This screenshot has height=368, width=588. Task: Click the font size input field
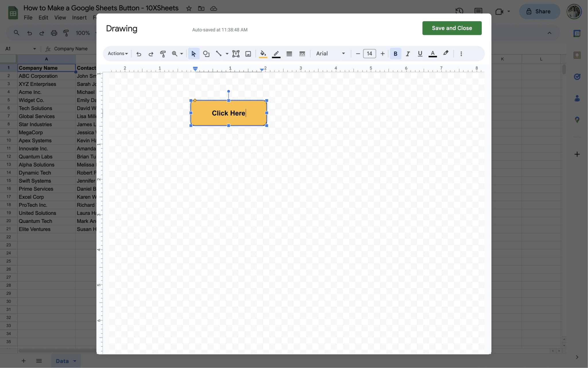pos(369,54)
